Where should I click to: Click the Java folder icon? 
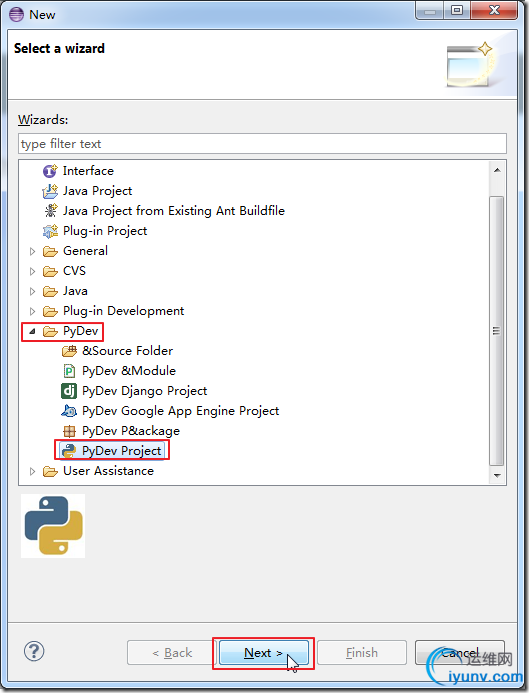[50, 291]
